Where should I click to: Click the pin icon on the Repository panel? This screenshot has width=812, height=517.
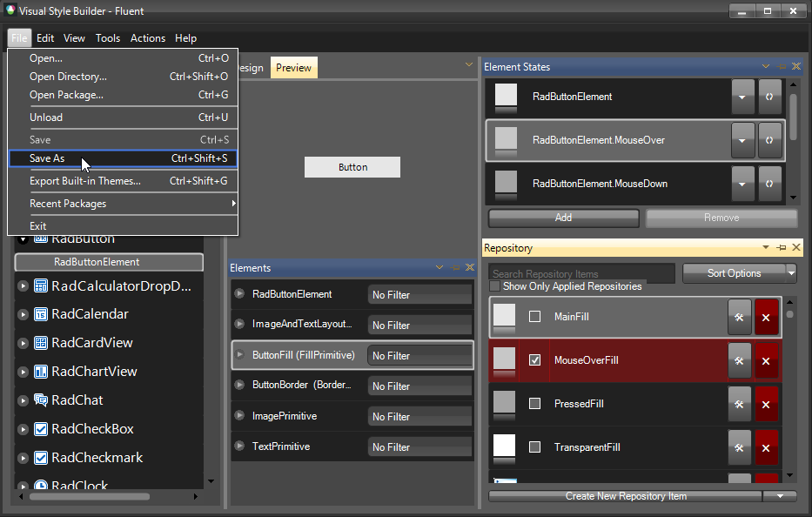tap(781, 248)
